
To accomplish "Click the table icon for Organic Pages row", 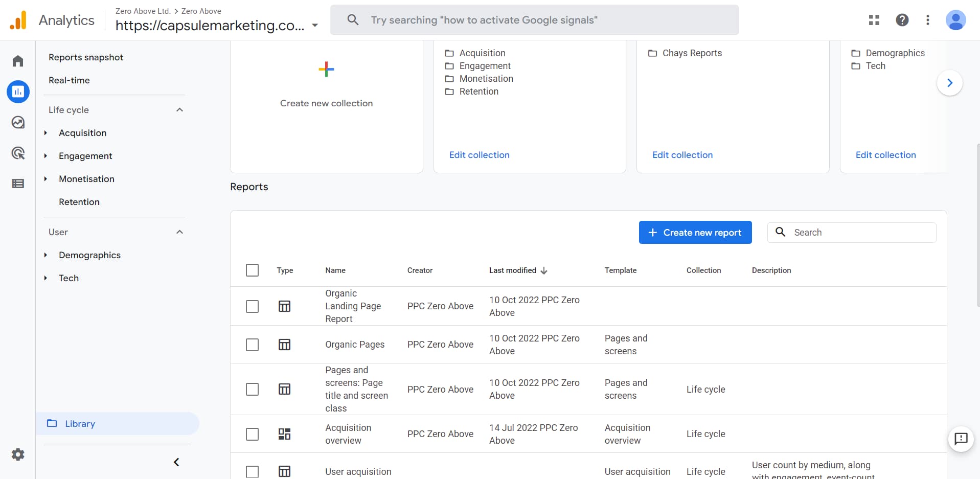I will (284, 345).
